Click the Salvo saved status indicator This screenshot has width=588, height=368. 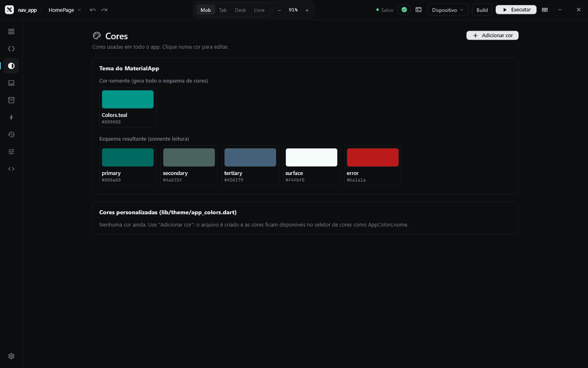(385, 10)
